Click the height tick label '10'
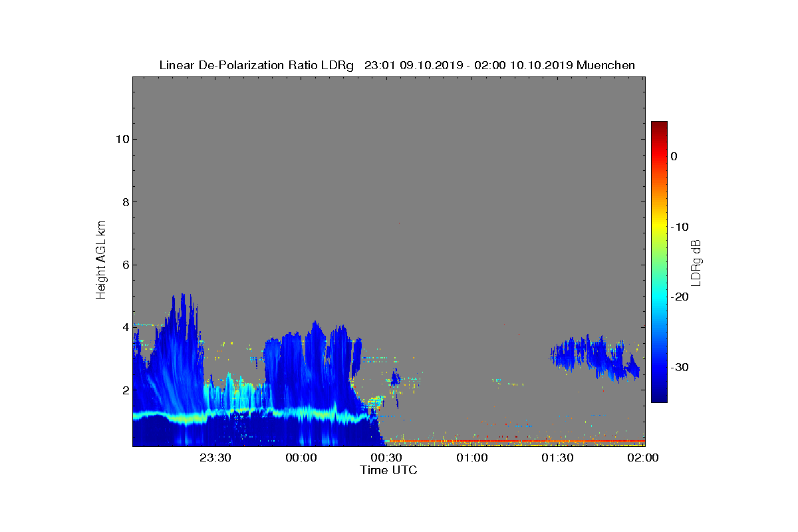This screenshot has width=798, height=532. pos(121,139)
